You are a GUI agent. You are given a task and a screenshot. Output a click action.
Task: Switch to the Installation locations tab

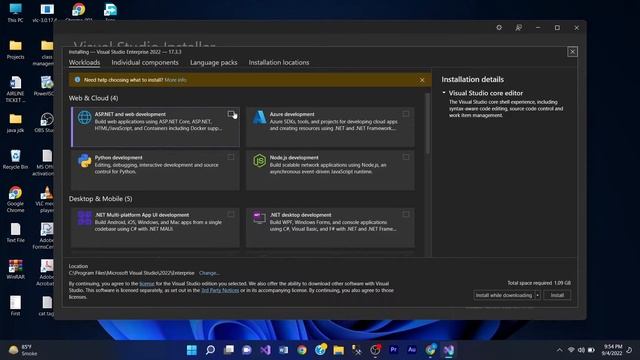[279, 62]
